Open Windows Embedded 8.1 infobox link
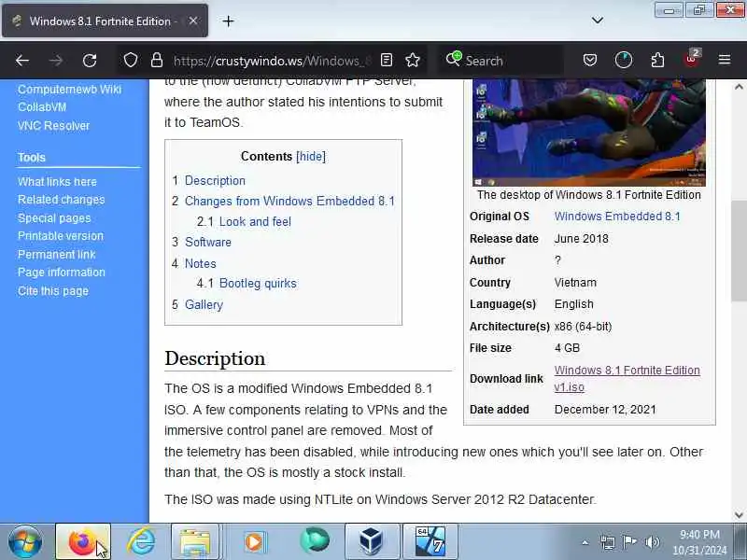Screen dimensions: 747x560 coord(617,217)
